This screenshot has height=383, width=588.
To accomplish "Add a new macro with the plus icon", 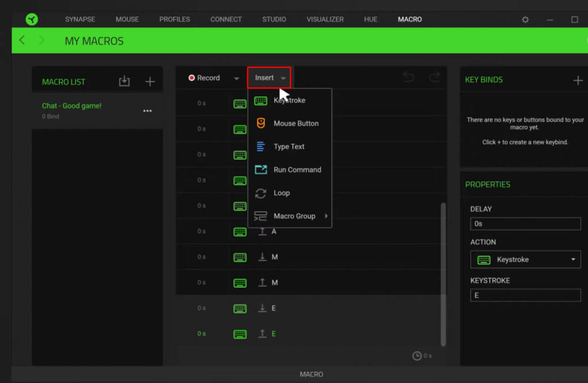I will [150, 82].
